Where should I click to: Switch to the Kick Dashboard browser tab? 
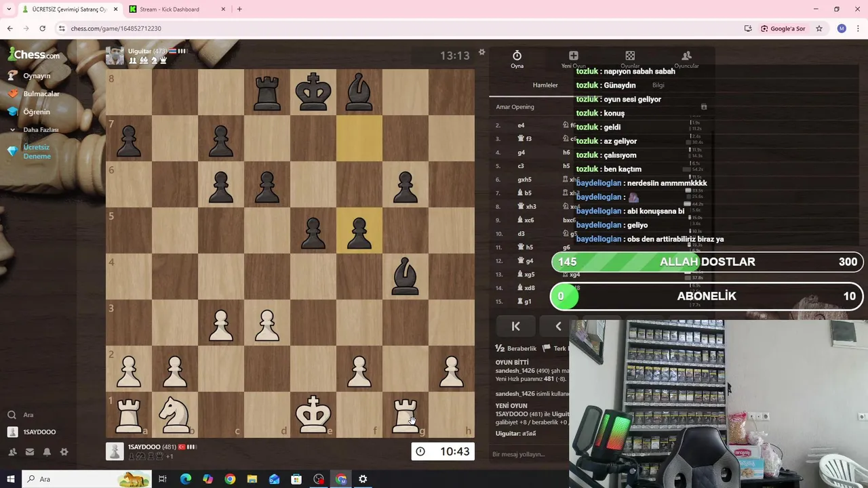click(x=176, y=9)
